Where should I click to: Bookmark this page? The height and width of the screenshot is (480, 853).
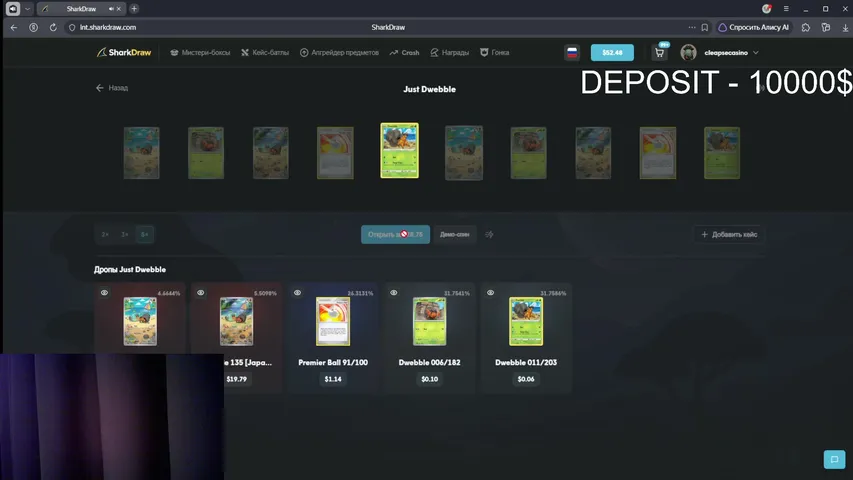pyautogui.click(x=704, y=27)
